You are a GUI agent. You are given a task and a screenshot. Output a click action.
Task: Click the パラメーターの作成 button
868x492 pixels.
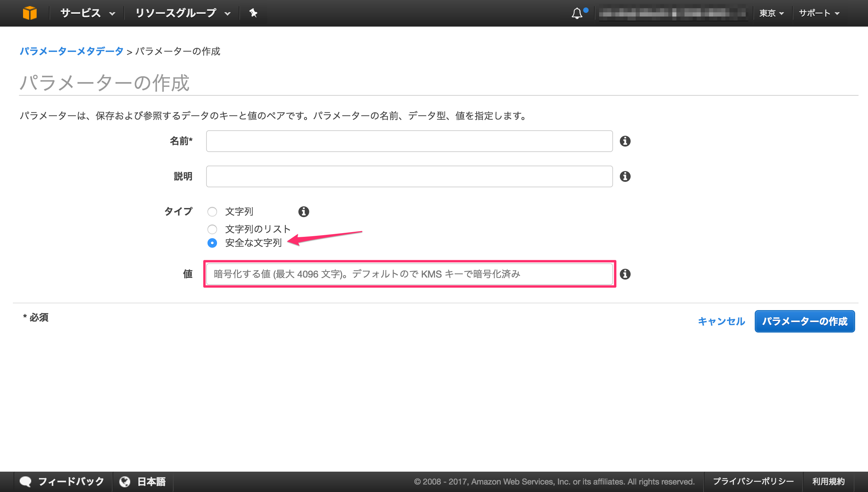(x=805, y=321)
